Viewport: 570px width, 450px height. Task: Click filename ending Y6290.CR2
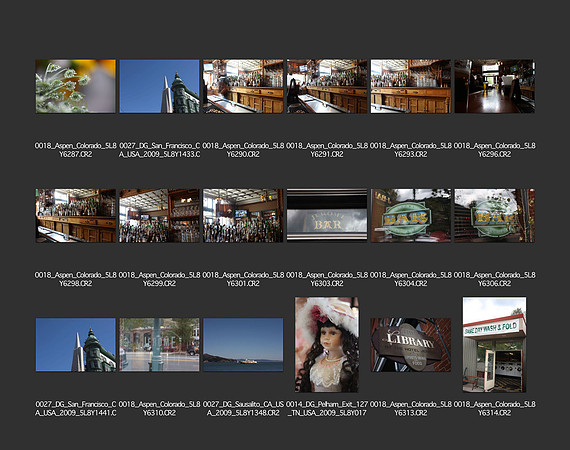coord(243,150)
